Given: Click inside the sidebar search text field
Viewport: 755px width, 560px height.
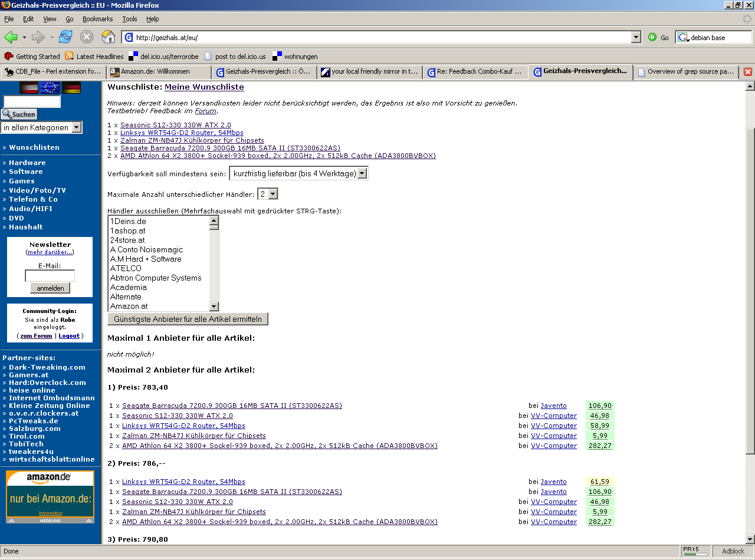Looking at the screenshot, I should tap(32, 101).
